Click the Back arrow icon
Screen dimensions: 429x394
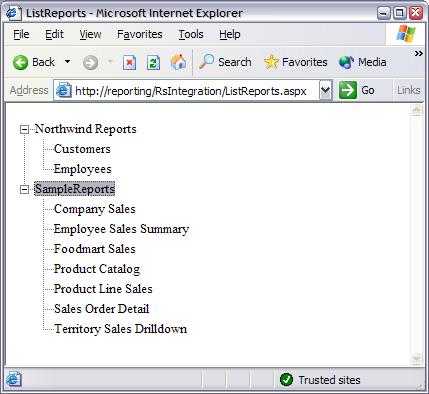pyautogui.click(x=20, y=62)
